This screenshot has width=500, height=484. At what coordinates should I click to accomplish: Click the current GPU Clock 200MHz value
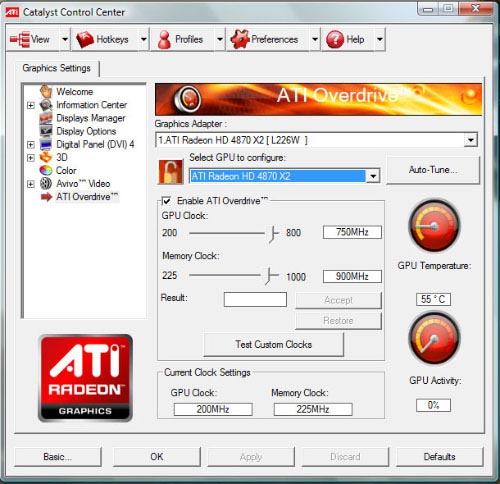(x=213, y=409)
